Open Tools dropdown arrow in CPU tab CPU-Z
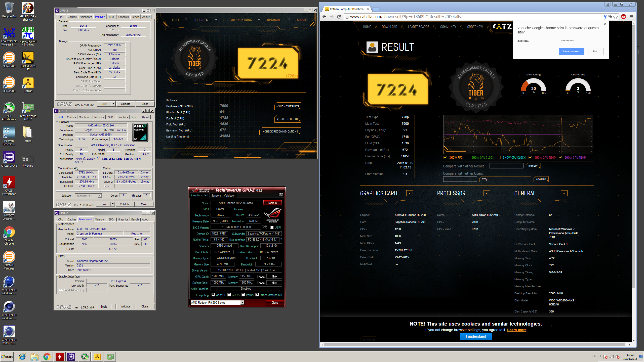 (112, 204)
